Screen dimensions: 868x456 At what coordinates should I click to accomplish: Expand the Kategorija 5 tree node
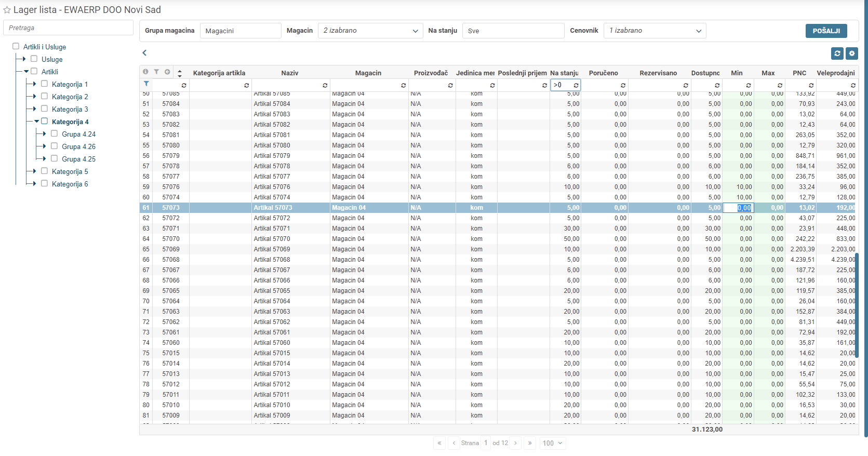(x=34, y=171)
